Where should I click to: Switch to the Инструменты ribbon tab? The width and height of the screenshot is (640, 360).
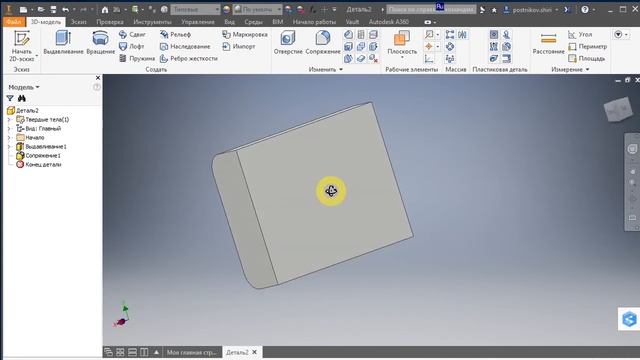(x=152, y=22)
